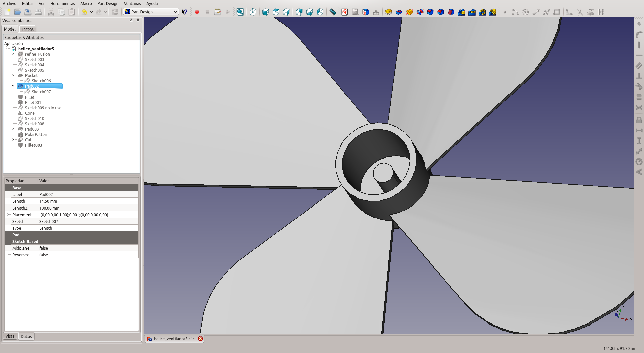Start macro recording with red dot
This screenshot has width=644, height=353.
pos(197,12)
